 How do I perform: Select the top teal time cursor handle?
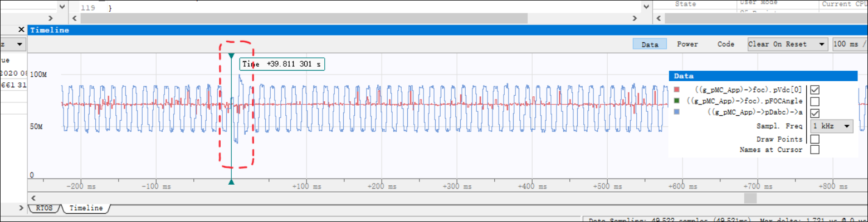click(x=231, y=56)
